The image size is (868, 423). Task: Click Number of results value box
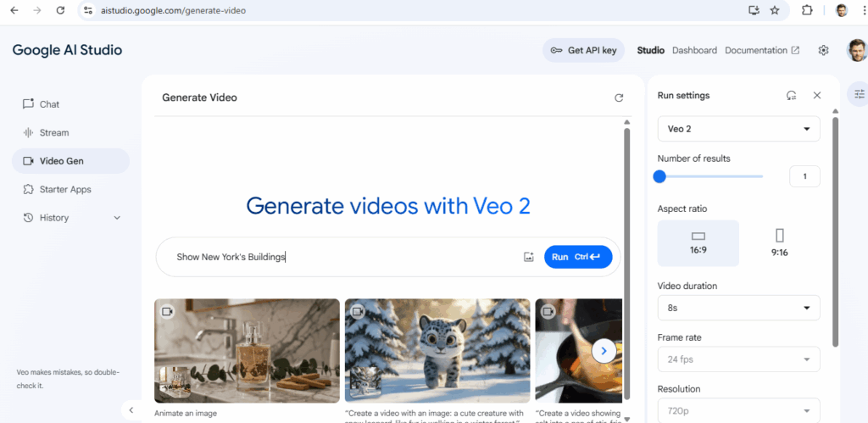804,176
